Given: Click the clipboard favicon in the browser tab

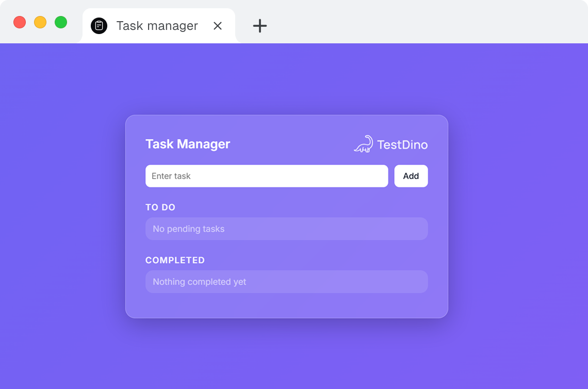Looking at the screenshot, I should (99, 26).
